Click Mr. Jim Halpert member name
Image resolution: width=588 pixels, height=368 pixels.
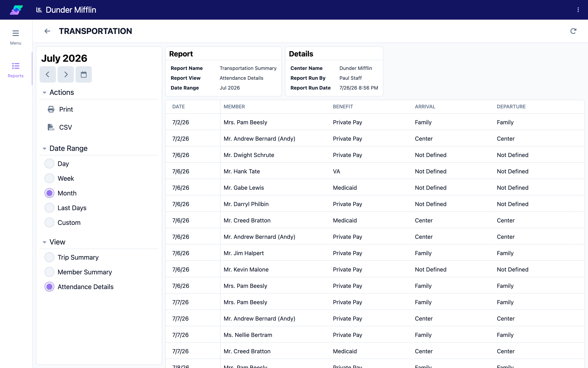pos(244,253)
